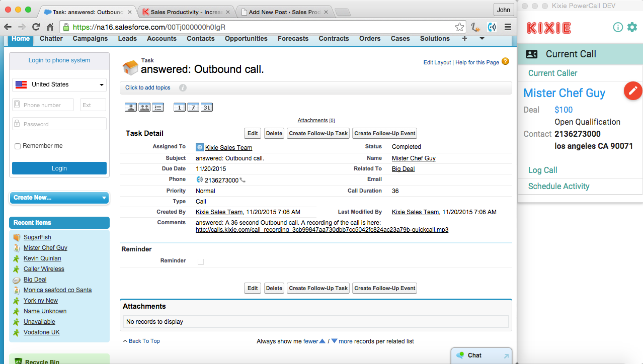
Task: Open Kixie PowerCall settings gear
Action: click(632, 27)
